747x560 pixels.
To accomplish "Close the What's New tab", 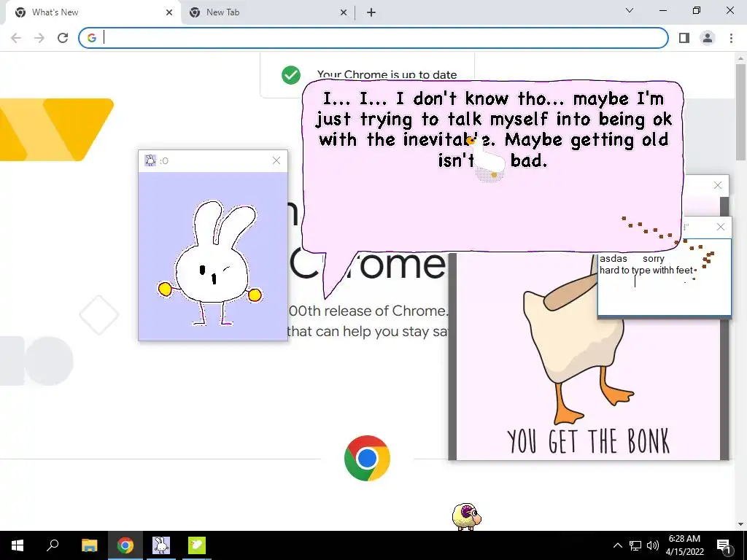I will coord(169,12).
